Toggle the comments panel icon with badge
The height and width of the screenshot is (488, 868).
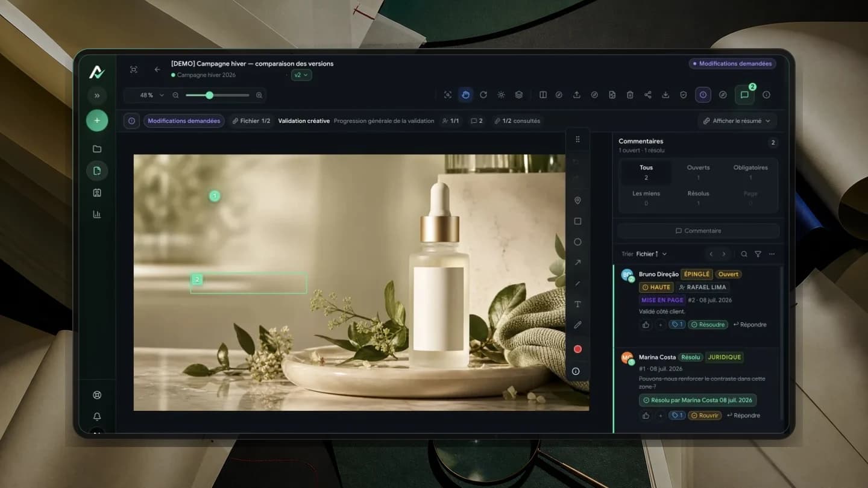click(x=744, y=95)
